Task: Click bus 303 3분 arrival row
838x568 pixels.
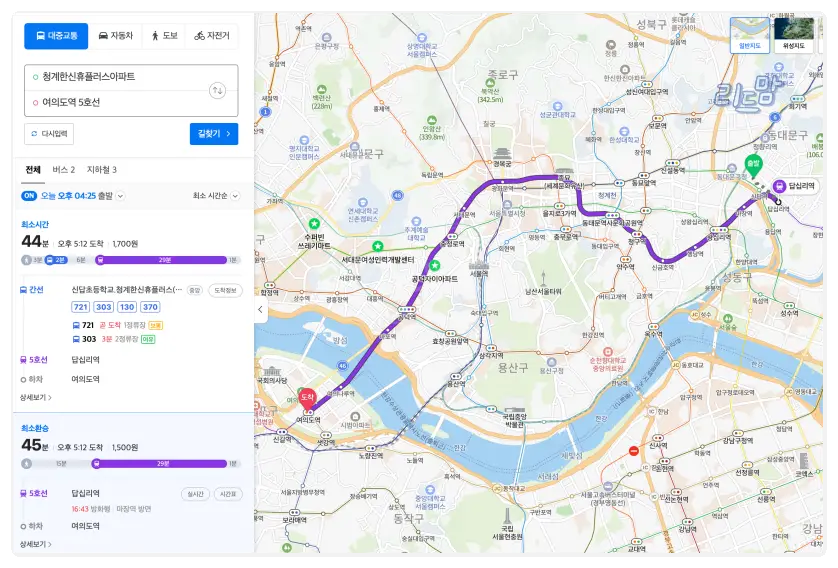Action: [x=114, y=339]
